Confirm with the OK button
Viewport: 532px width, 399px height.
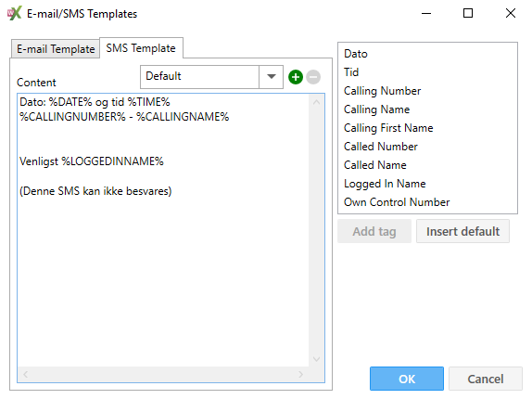[407, 379]
